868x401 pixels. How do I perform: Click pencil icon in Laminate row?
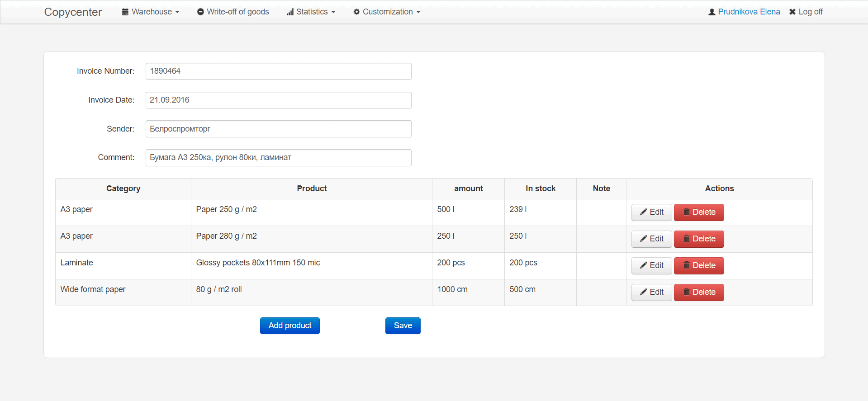coord(643,265)
